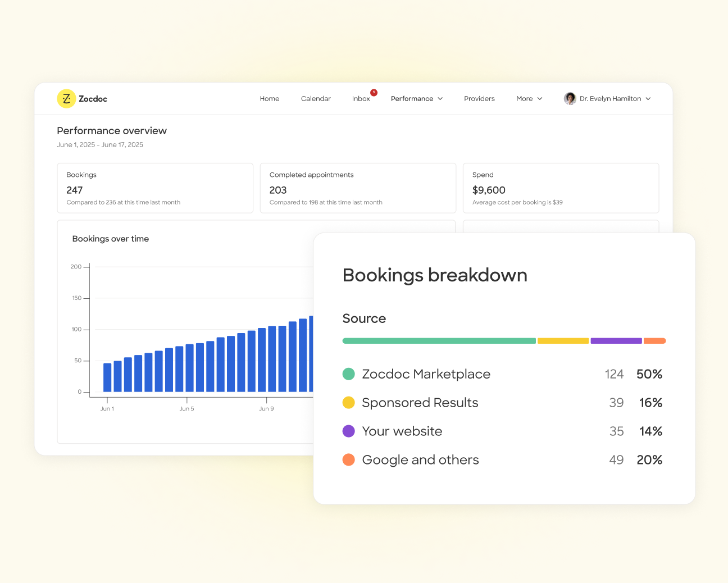Select the green Zocdoc Marketplace dot

tap(348, 374)
